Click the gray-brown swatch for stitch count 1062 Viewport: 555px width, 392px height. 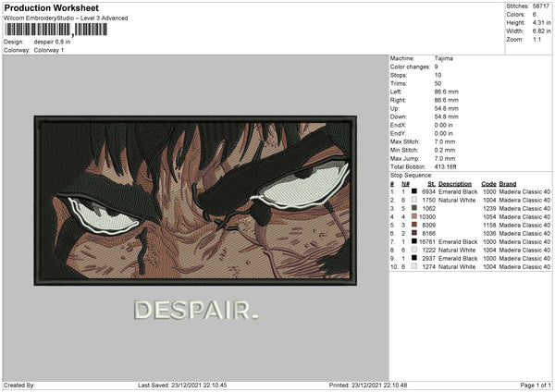coord(413,208)
